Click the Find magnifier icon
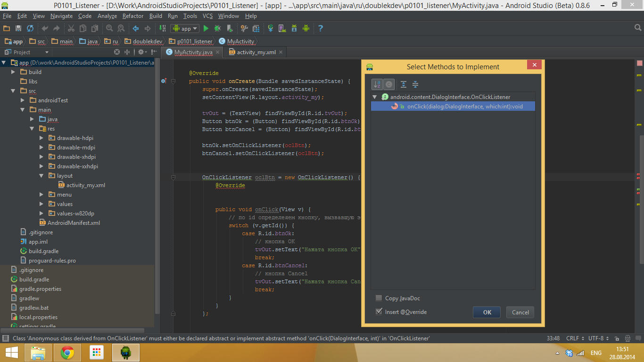 pos(109,28)
